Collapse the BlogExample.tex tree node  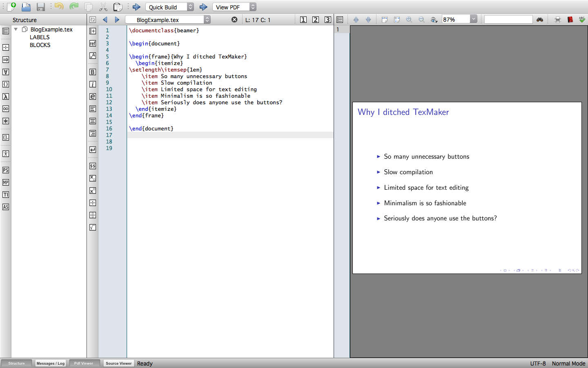(16, 29)
